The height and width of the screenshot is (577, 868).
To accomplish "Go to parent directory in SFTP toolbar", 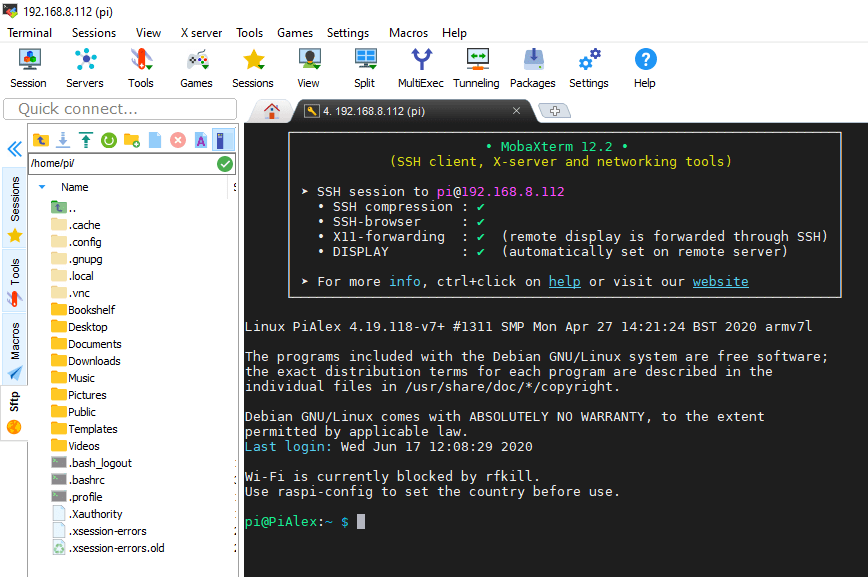I will coord(40,140).
